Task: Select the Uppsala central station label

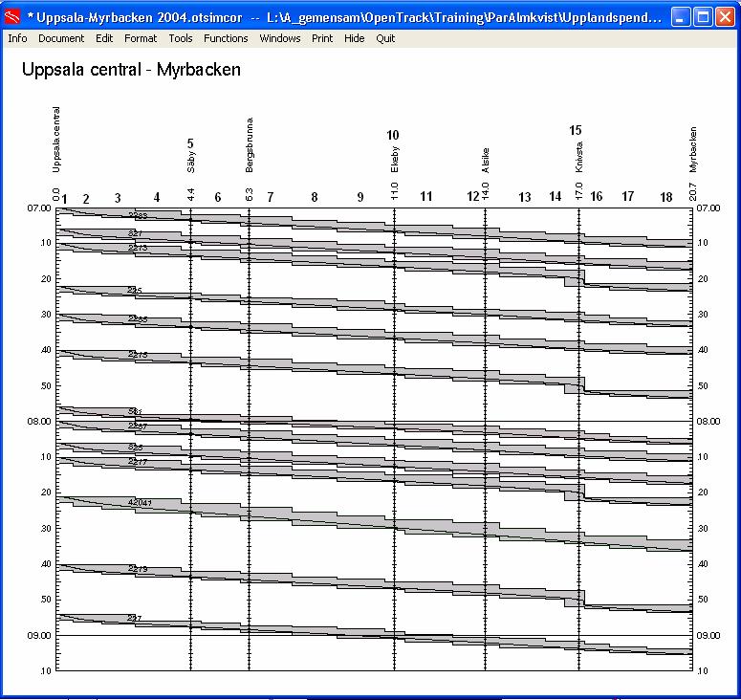Action: (x=56, y=140)
